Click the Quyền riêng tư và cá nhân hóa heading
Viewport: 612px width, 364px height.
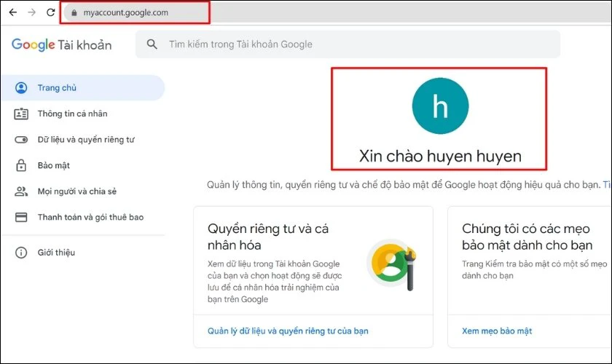tap(268, 237)
